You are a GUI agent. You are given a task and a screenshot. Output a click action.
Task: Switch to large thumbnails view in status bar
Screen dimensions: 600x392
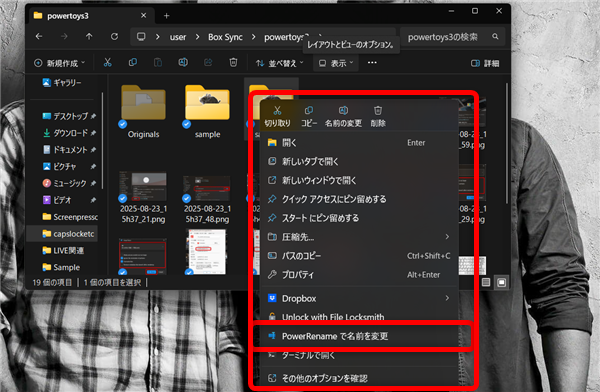501,283
